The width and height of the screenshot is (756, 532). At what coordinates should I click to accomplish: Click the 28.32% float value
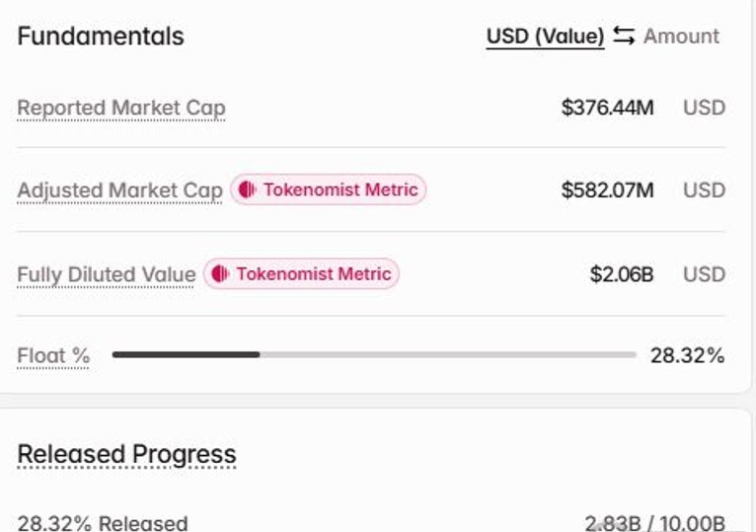click(x=688, y=356)
